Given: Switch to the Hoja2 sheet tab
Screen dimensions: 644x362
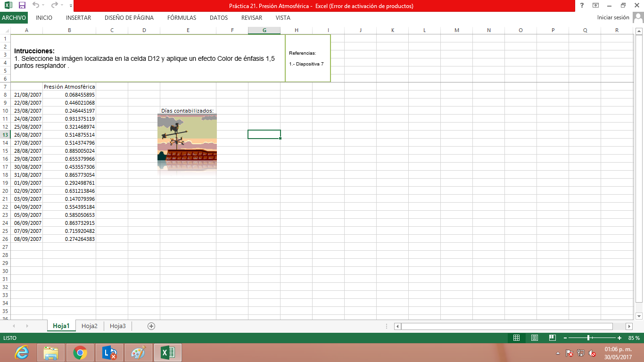Looking at the screenshot, I should [x=90, y=326].
